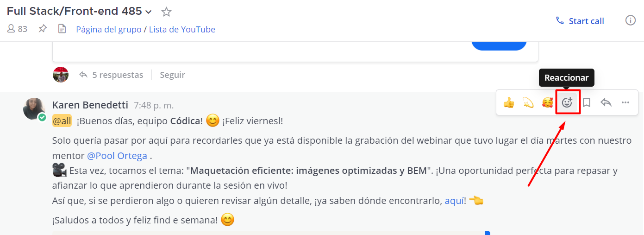
Task: Follow the thread with Seguir
Action: [172, 75]
